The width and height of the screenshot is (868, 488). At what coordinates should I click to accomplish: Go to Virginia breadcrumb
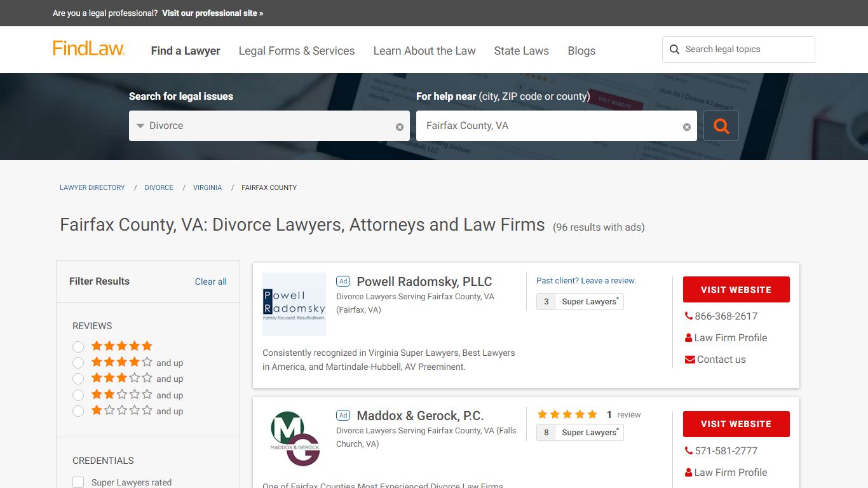pos(208,187)
